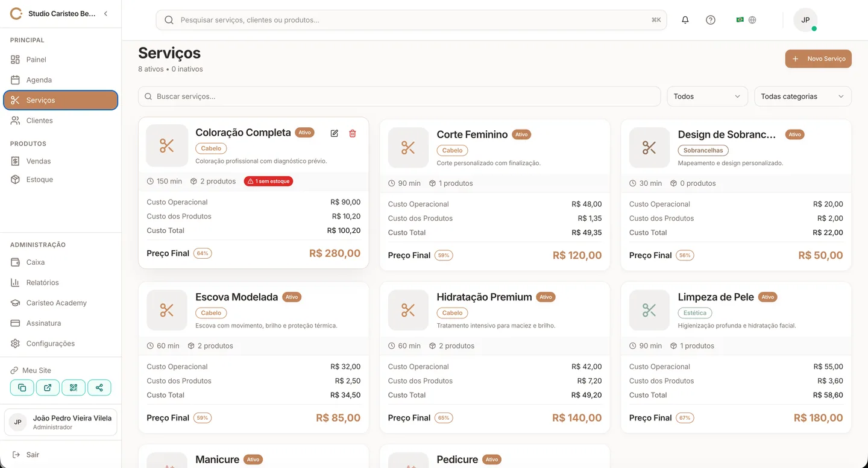Image resolution: width=868 pixels, height=468 pixels.
Task: Click the Limpeza de Pele scissors thumbnail
Action: point(649,310)
